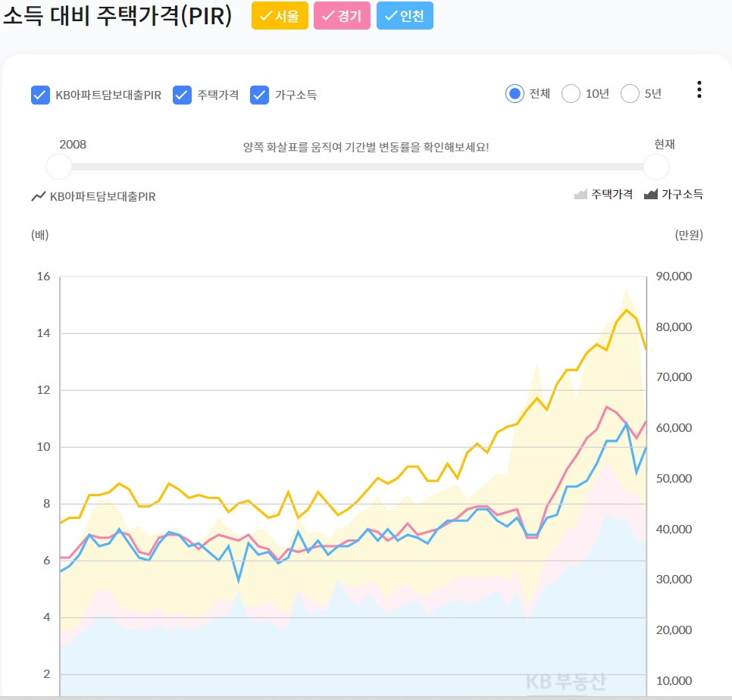Click the line icon beside KB아파트담보대출PIR legend

(x=39, y=195)
